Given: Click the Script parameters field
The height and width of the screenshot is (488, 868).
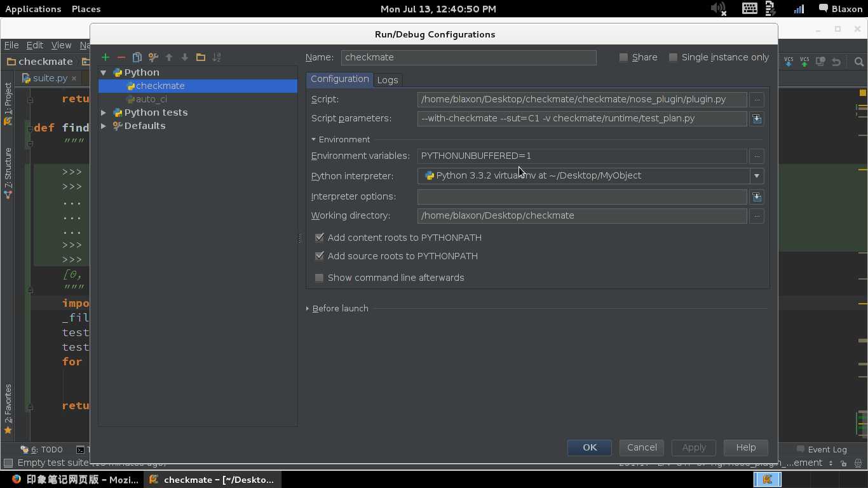Looking at the screenshot, I should click(x=582, y=119).
